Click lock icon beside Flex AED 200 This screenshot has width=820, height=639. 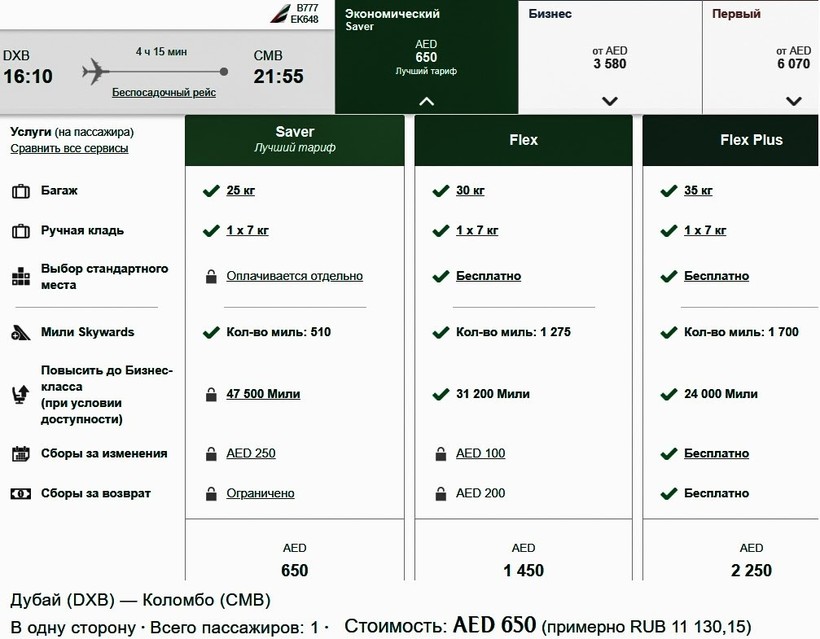(441, 494)
